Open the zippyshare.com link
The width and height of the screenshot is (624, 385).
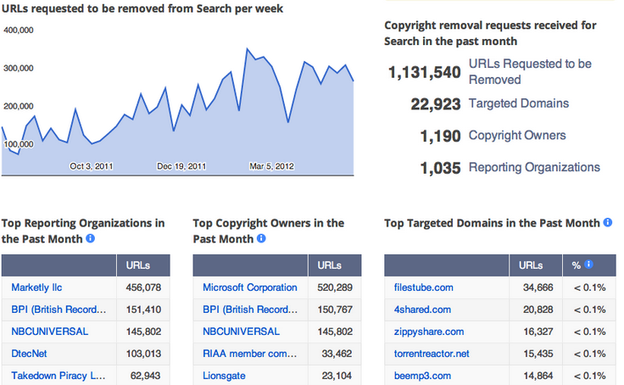(x=429, y=331)
